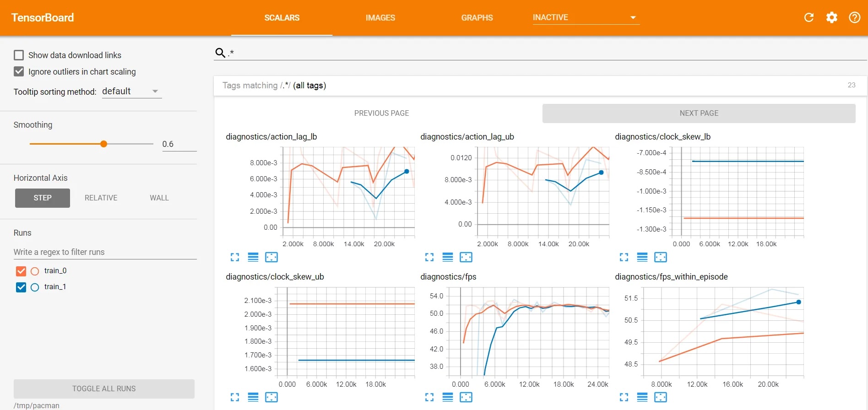The height and width of the screenshot is (410, 868).
Task: Expand the action_lag_ub chart to full size
Action: pos(429,257)
